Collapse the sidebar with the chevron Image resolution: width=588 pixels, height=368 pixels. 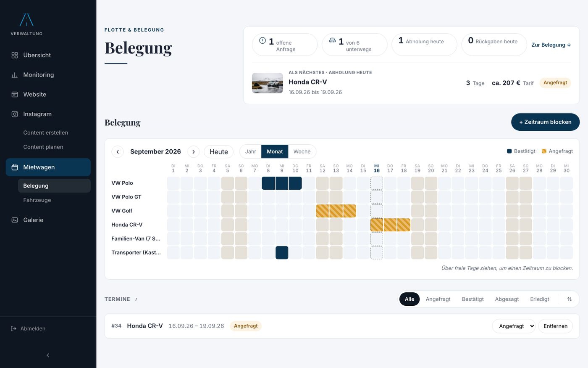click(48, 355)
